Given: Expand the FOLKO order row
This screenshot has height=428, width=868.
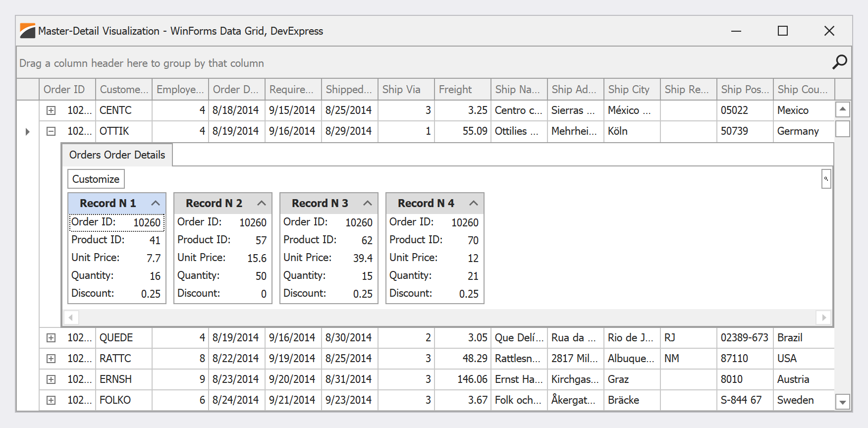Looking at the screenshot, I should 51,400.
